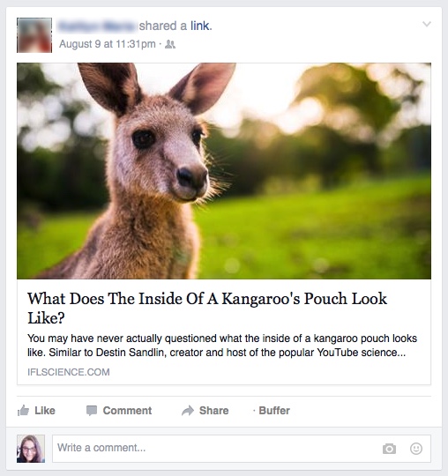Click the Share arrow icon
Screen dimensions: 448x476
(x=188, y=411)
